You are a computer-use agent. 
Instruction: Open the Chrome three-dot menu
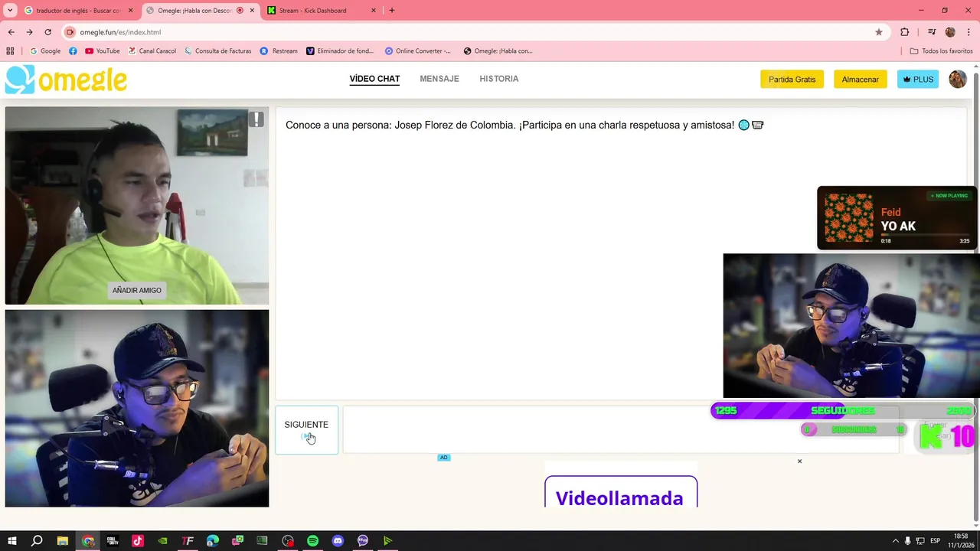pos(968,32)
